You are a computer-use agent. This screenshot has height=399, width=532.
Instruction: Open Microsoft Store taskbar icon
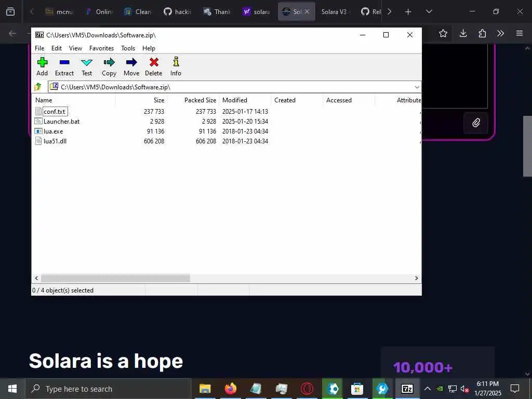[357, 389]
